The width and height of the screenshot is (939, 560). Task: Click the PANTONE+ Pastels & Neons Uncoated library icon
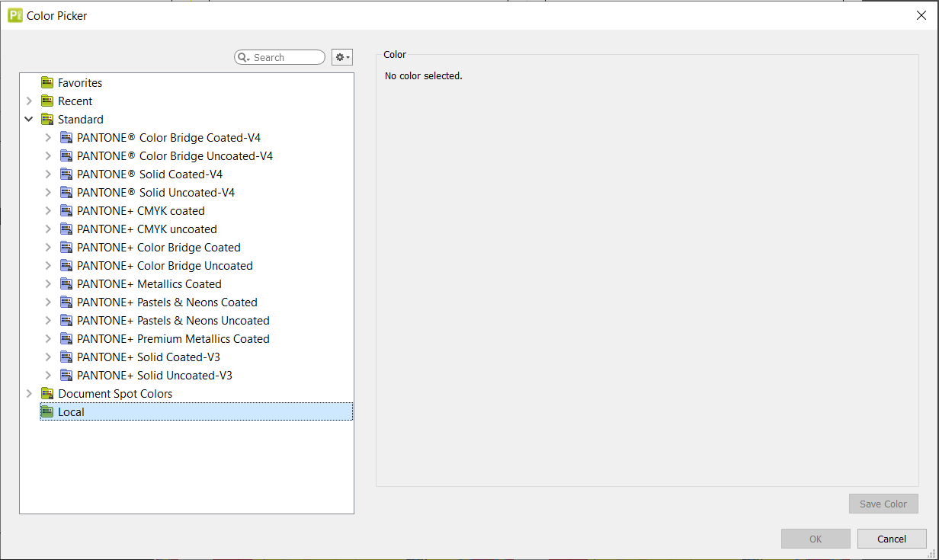click(x=66, y=321)
